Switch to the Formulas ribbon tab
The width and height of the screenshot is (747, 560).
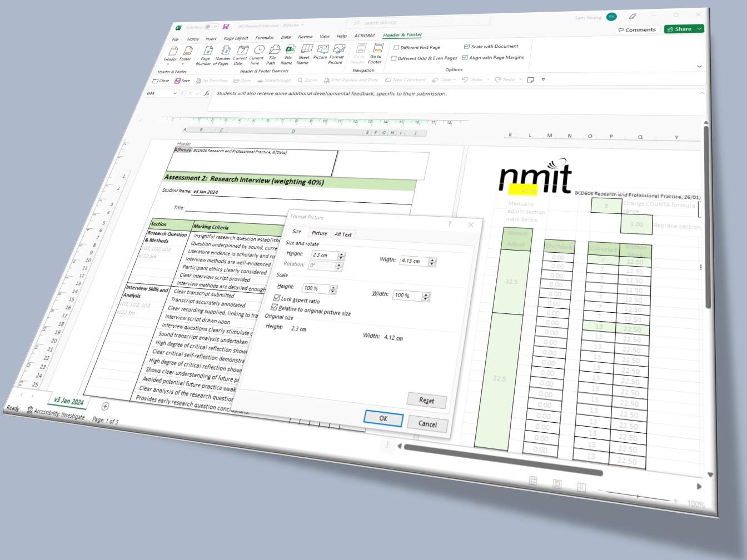click(x=265, y=38)
